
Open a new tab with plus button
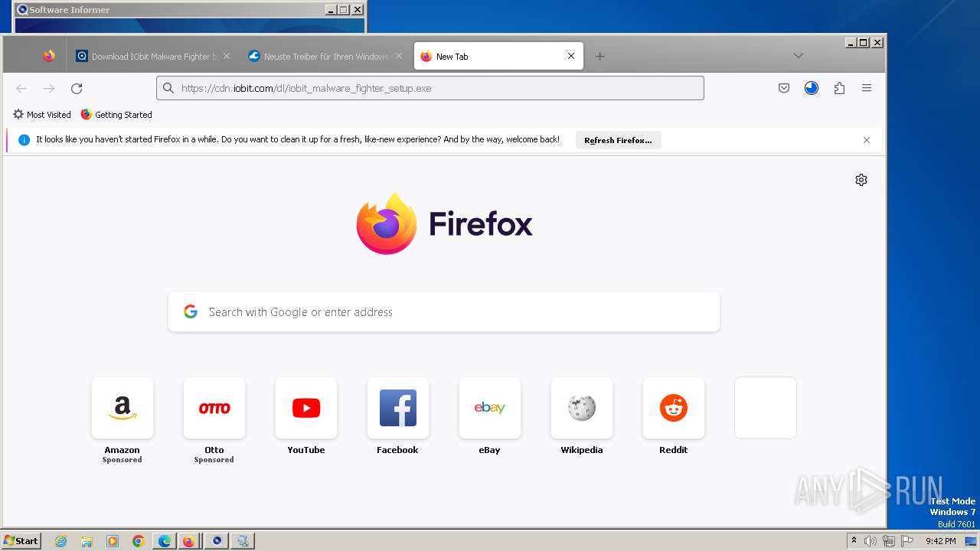(599, 56)
